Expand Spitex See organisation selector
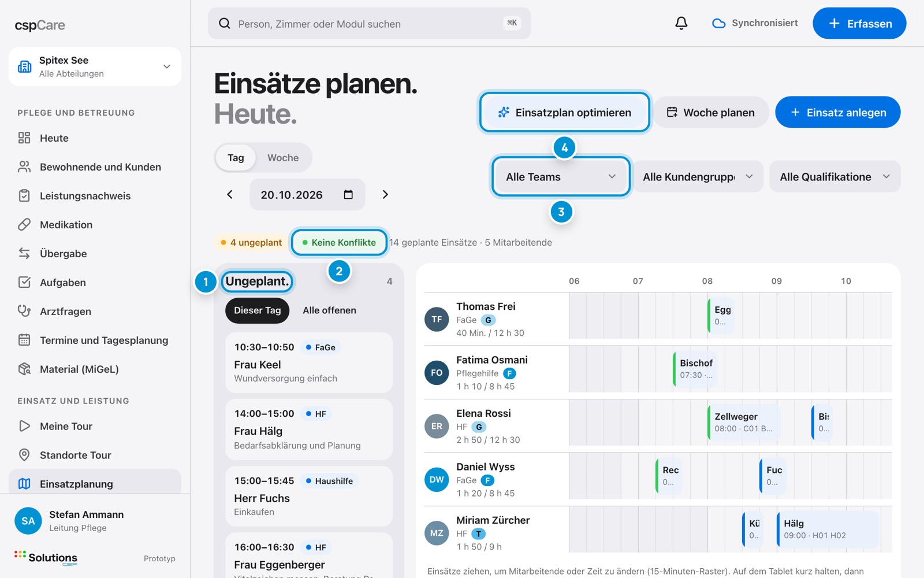This screenshot has width=924, height=578. click(95, 66)
